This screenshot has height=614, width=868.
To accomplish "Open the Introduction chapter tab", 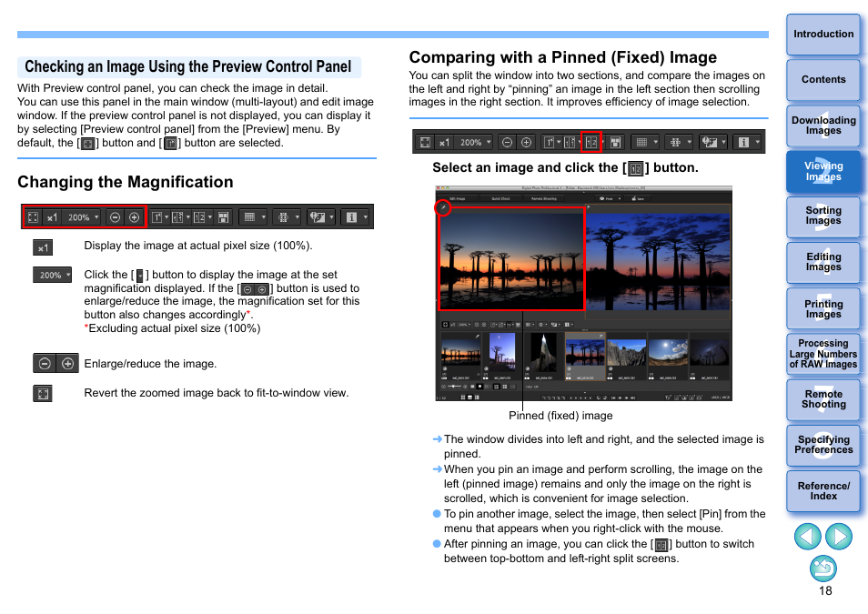I will click(x=823, y=34).
